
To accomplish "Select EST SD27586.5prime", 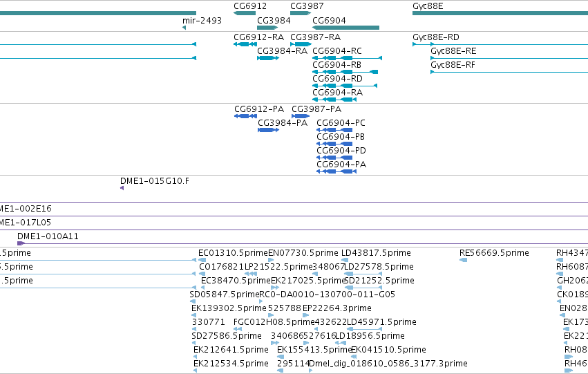I will 227,336.
